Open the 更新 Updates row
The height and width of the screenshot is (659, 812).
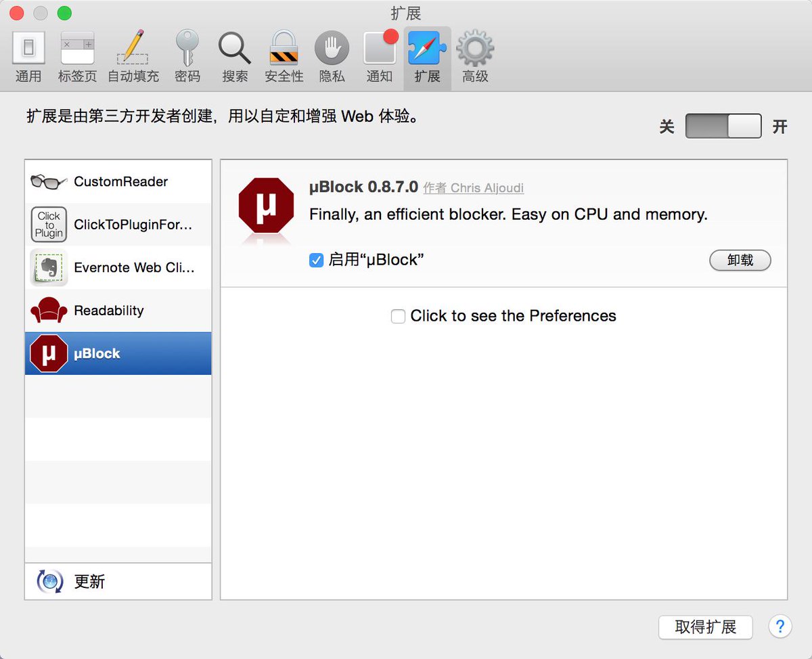point(118,581)
